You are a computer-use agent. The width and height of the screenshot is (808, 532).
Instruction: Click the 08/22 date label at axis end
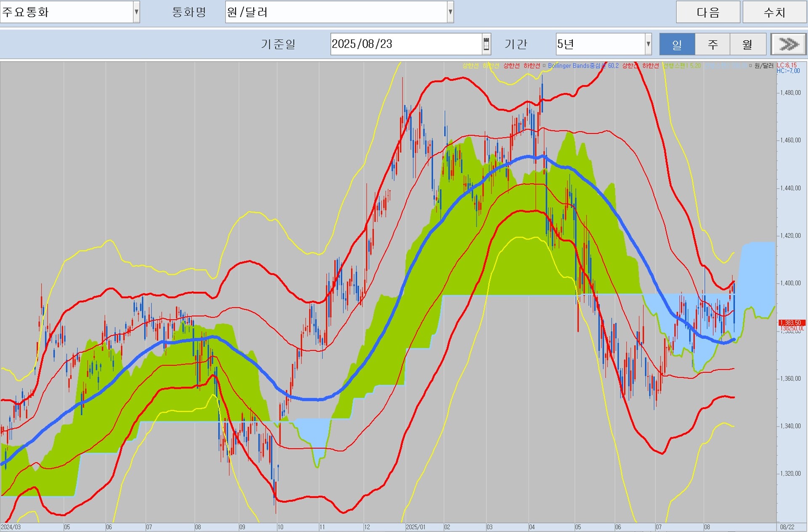(787, 527)
